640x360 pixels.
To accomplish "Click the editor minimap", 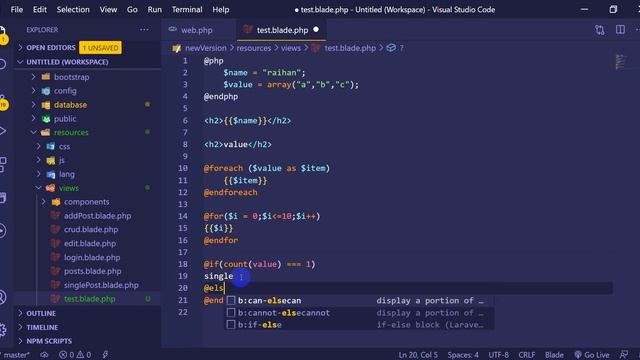I will click(x=620, y=62).
